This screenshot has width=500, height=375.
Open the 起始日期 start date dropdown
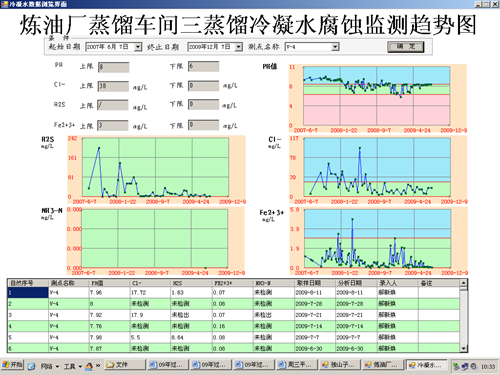[138, 47]
